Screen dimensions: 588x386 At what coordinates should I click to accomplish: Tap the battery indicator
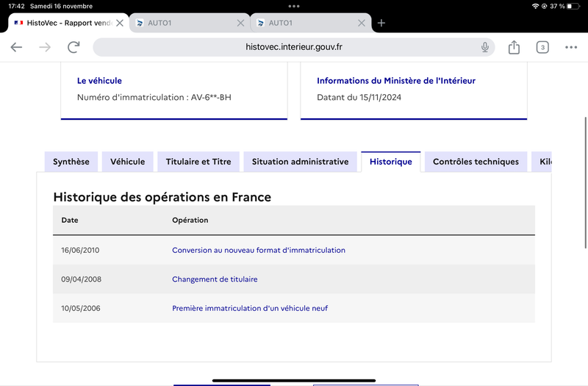(x=573, y=6)
